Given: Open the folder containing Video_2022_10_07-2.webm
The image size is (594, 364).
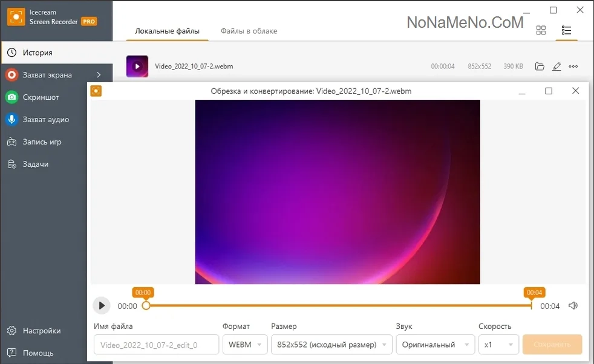Looking at the screenshot, I should tap(540, 67).
